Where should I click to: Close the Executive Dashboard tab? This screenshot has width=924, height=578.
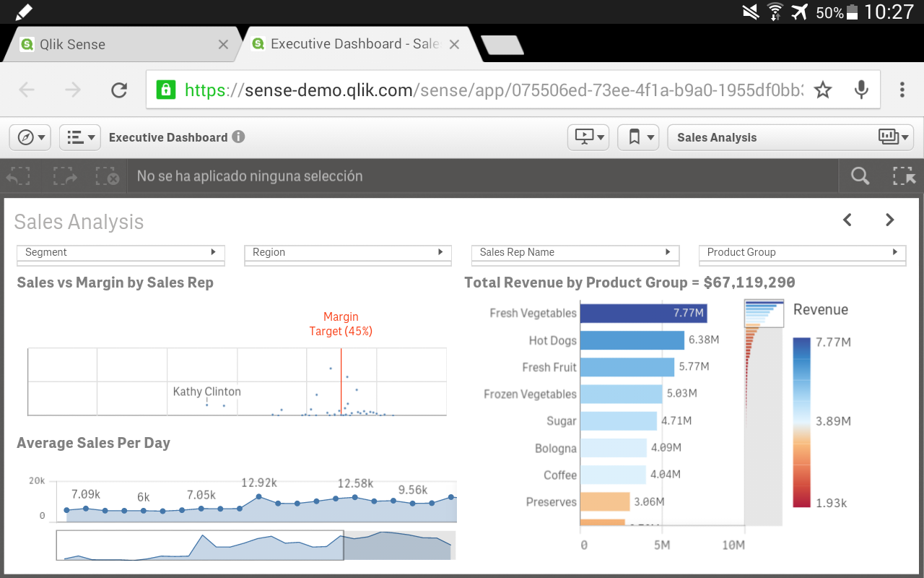454,45
